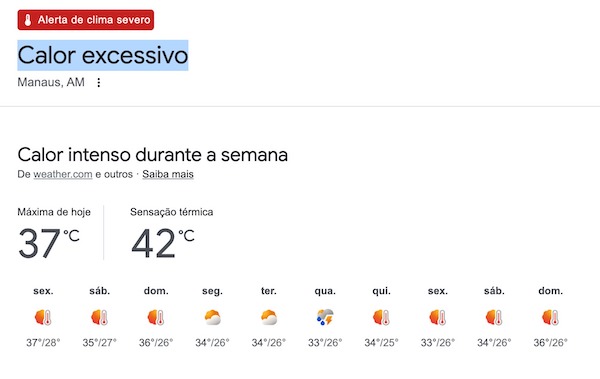Click the 37 °C Máxima de hoje value
Viewport: 600px width, 379px height.
click(x=49, y=243)
